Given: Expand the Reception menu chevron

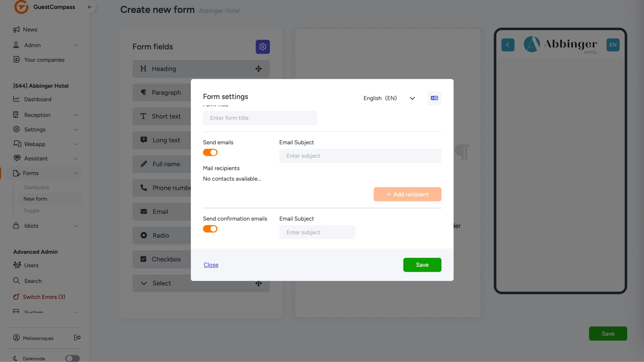Looking at the screenshot, I should 76,115.
